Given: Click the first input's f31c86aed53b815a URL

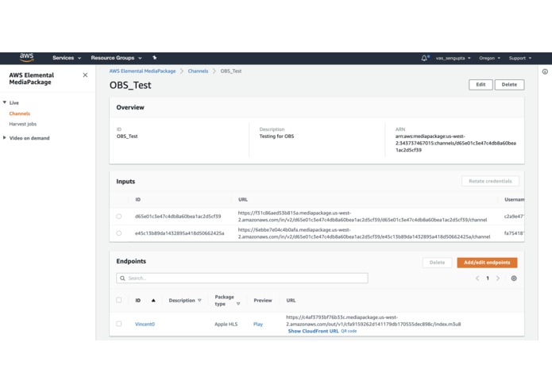Looking at the screenshot, I should pyautogui.click(x=362, y=216).
